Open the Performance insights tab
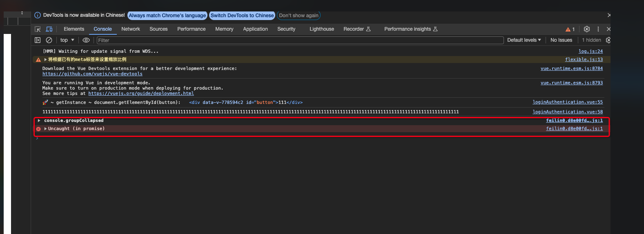The width and height of the screenshot is (644, 234). (410, 29)
